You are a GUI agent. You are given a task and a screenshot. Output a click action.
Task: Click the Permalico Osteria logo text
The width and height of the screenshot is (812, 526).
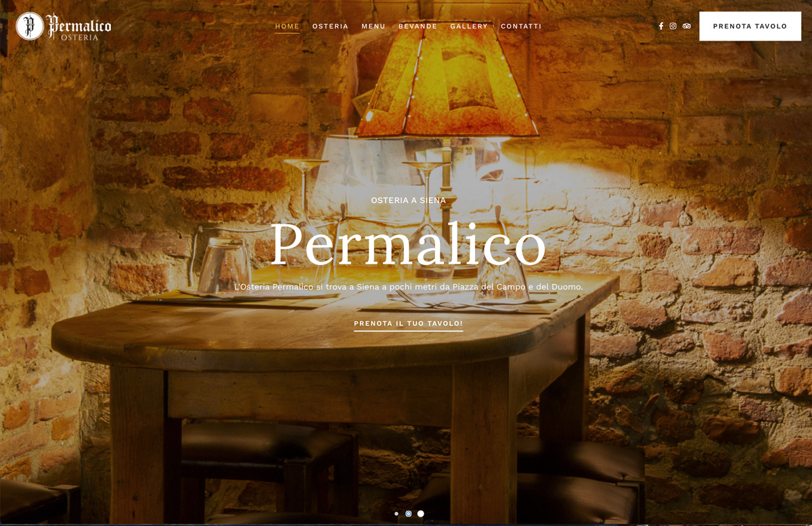click(79, 28)
